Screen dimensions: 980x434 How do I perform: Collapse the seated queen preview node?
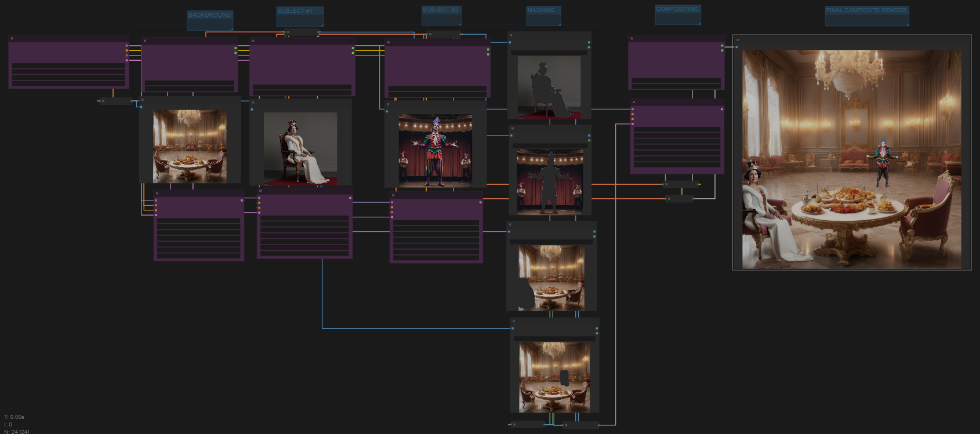coord(253,102)
